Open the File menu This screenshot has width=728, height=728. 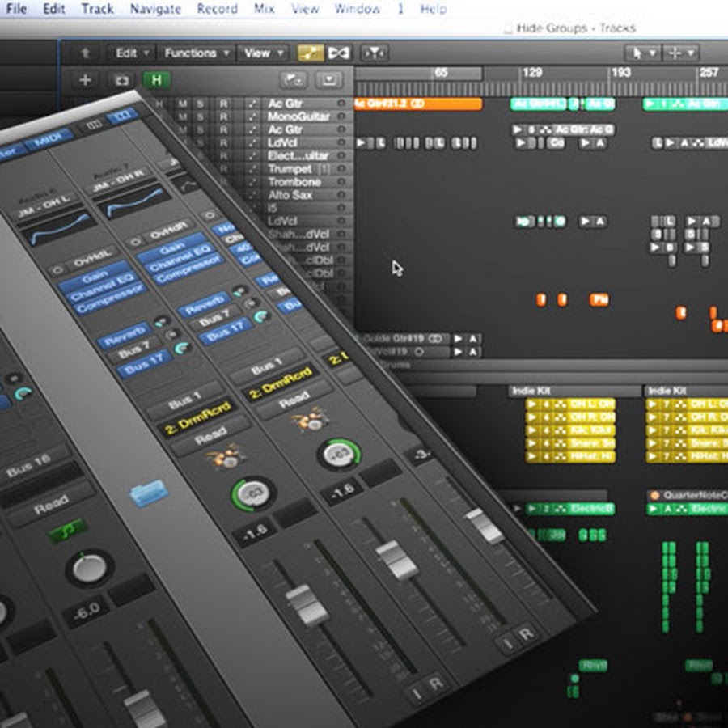pyautogui.click(x=16, y=9)
